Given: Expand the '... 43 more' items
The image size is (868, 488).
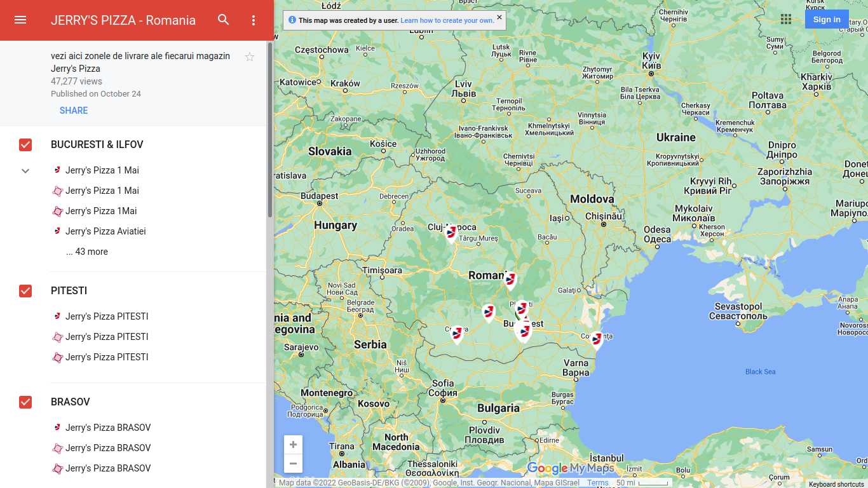Looking at the screenshot, I should click(x=87, y=252).
